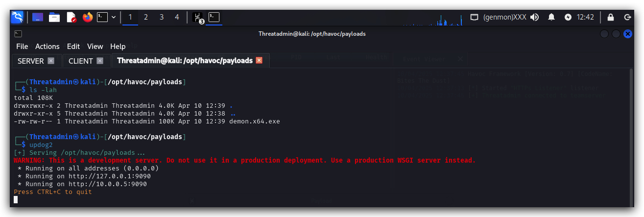This screenshot has width=644, height=217.
Task: Launch the text editor panel icon
Action: click(x=71, y=17)
